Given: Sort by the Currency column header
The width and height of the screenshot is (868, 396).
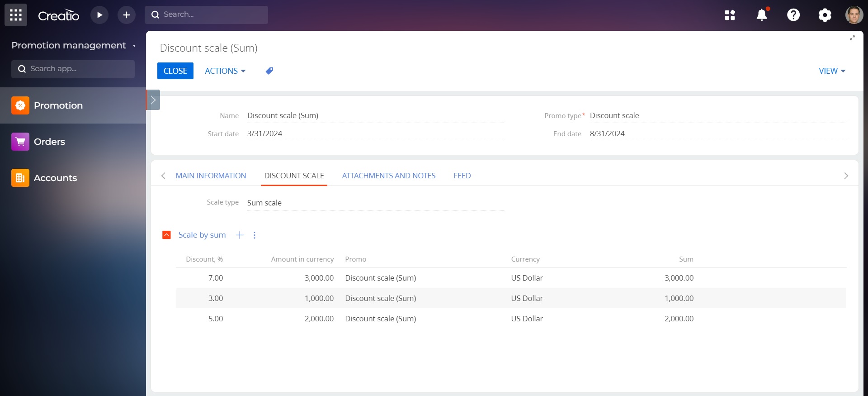Looking at the screenshot, I should [525, 259].
